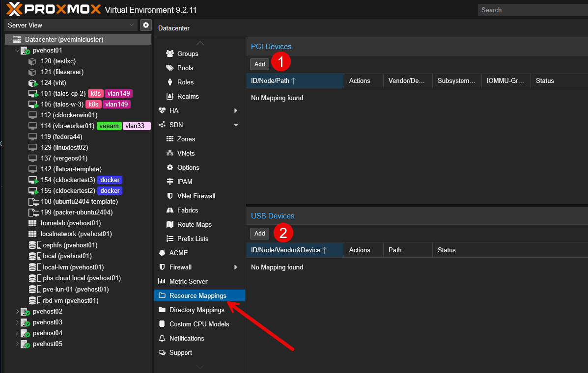Screen dimensions: 588x373
Task: Click the Zones grid icon
Action: point(170,139)
